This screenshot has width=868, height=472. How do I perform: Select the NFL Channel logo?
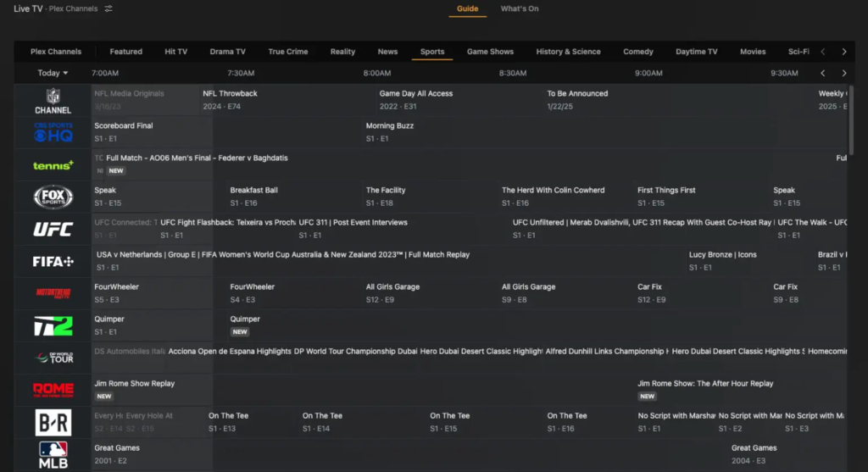click(x=53, y=101)
